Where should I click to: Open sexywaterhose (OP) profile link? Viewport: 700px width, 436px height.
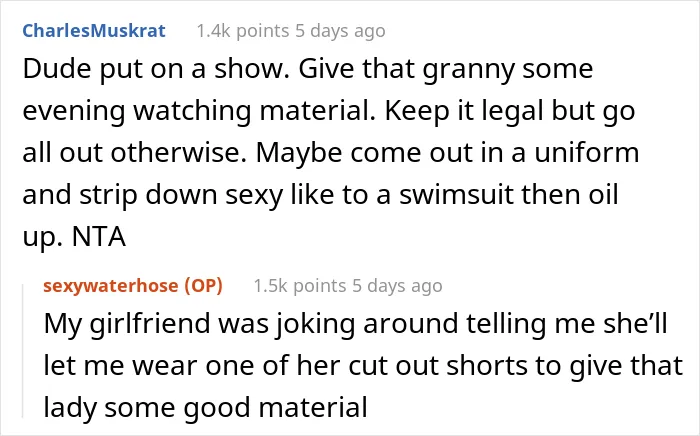pyautogui.click(x=133, y=286)
